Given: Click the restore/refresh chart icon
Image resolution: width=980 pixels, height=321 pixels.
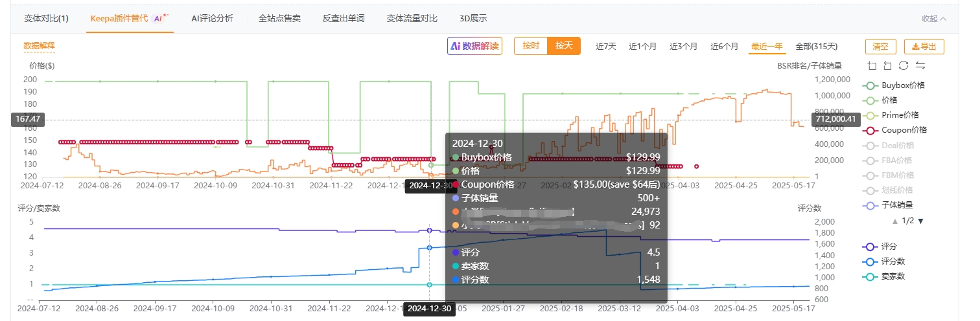Looking at the screenshot, I should click(x=904, y=65).
